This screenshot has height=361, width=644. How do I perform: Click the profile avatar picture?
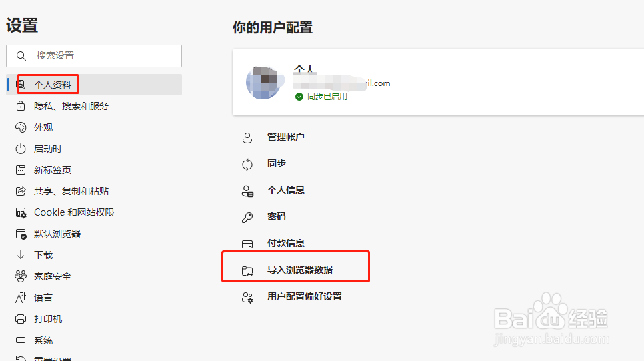pyautogui.click(x=265, y=83)
